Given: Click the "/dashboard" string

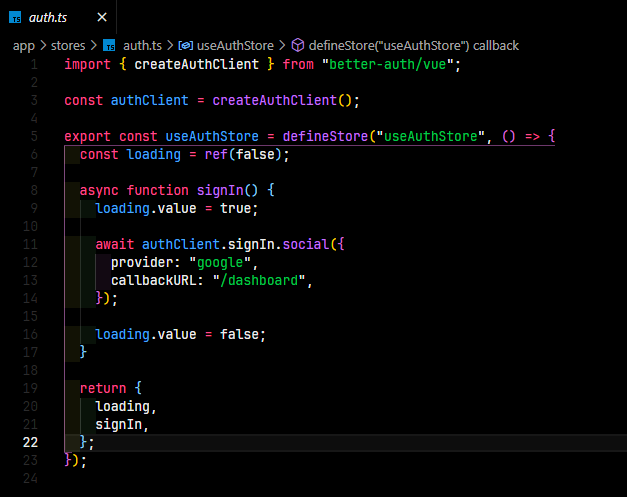Looking at the screenshot, I should (x=259, y=280).
